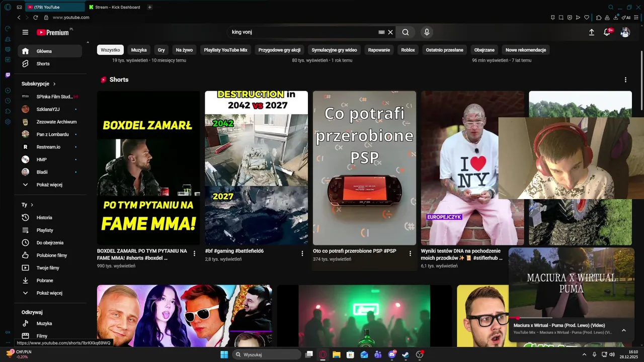Screen dimensions: 644x362
Task: Click the 'Maciura x Wirtual - Puma' miniplayer title
Action: click(x=559, y=325)
